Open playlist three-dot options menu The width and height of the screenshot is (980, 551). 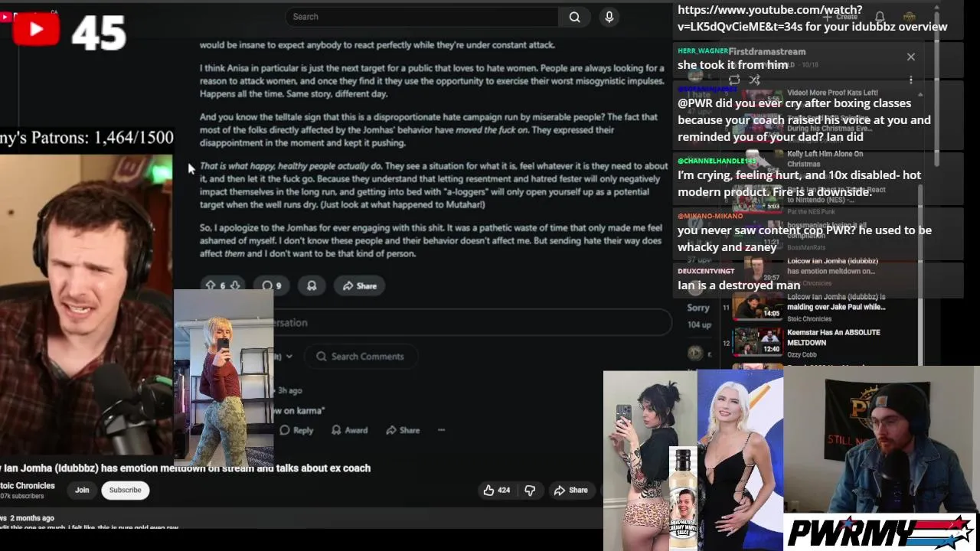click(x=910, y=80)
